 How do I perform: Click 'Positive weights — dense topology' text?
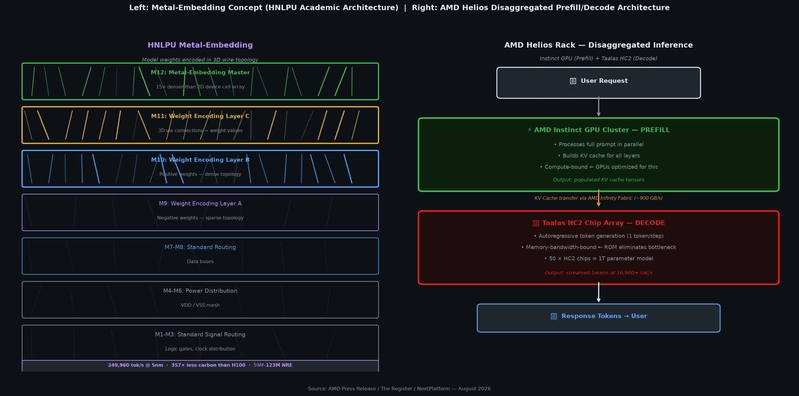pos(200,174)
